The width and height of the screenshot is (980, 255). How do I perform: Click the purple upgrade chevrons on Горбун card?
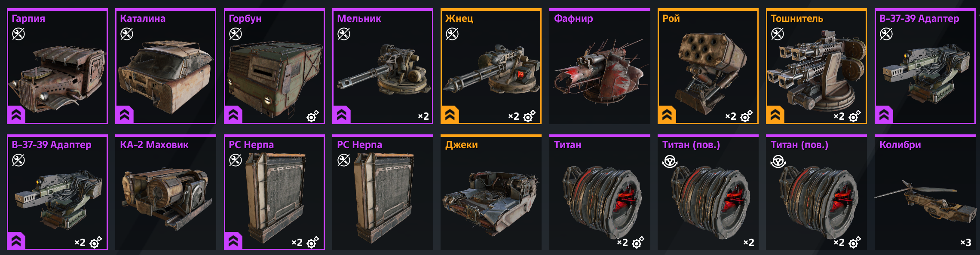(x=233, y=115)
